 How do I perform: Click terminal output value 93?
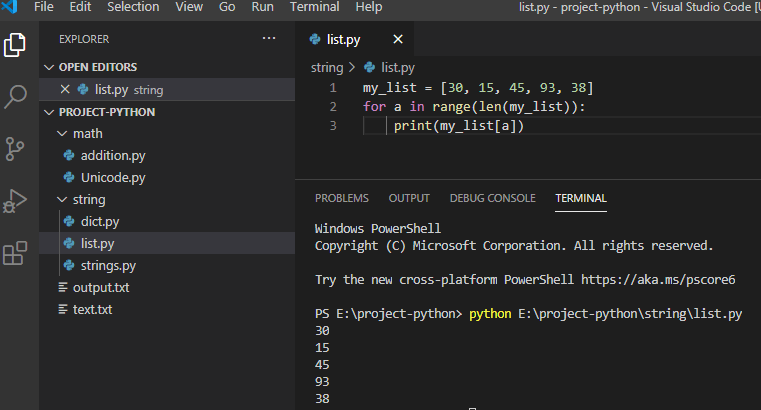point(322,382)
